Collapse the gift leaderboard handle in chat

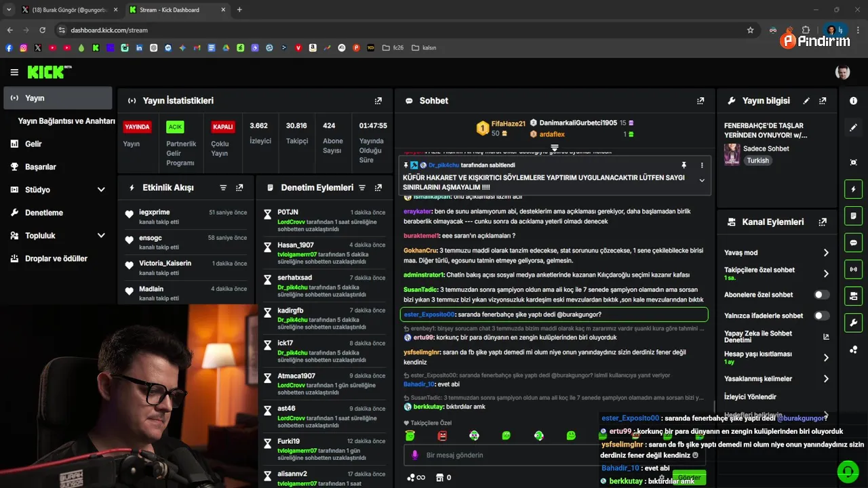(554, 147)
